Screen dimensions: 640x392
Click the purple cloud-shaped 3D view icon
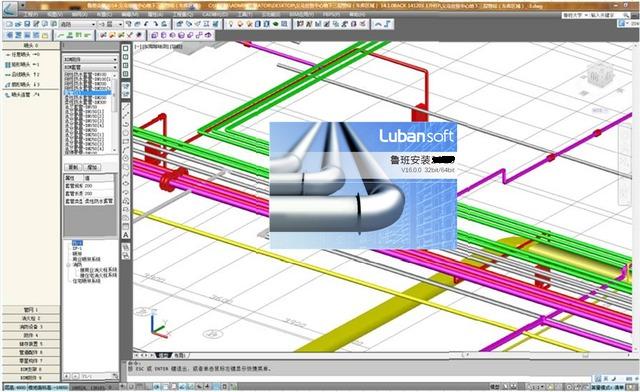[208, 36]
